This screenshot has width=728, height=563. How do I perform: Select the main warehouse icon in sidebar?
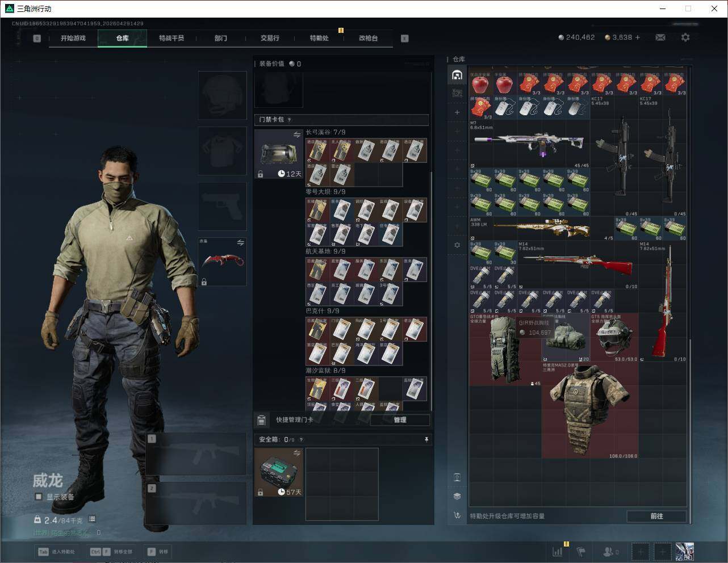[x=457, y=75]
